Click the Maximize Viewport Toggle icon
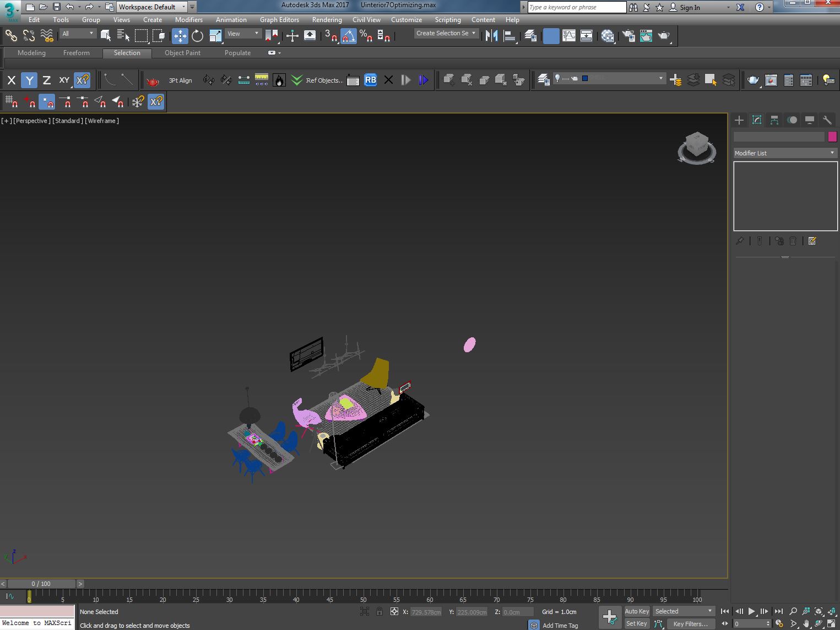 (832, 624)
